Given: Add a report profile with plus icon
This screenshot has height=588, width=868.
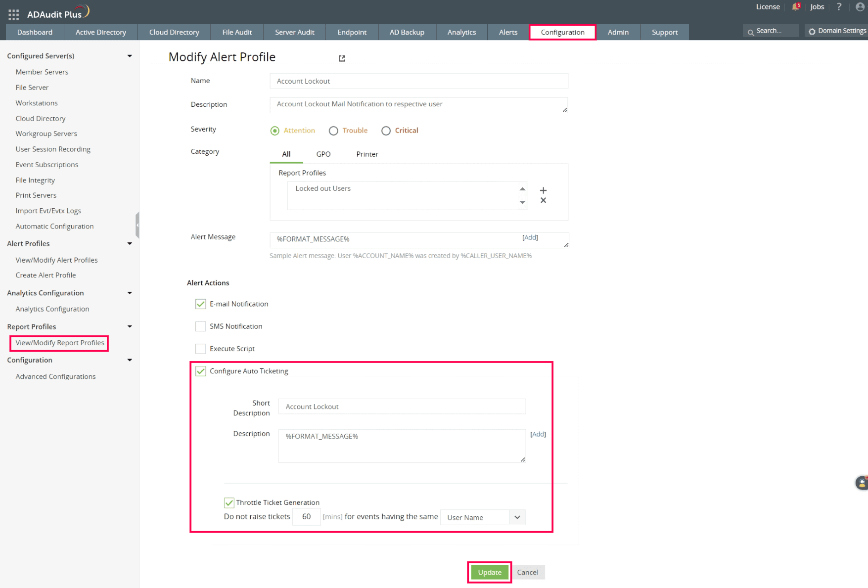Looking at the screenshot, I should [543, 190].
